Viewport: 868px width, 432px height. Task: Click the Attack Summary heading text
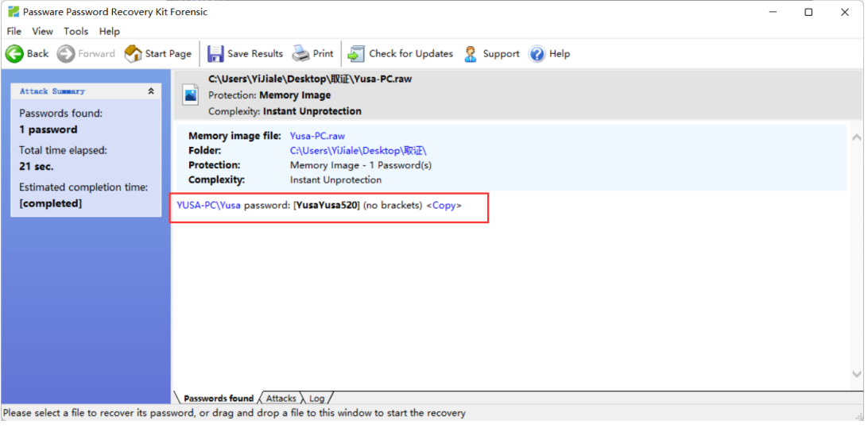click(x=52, y=91)
